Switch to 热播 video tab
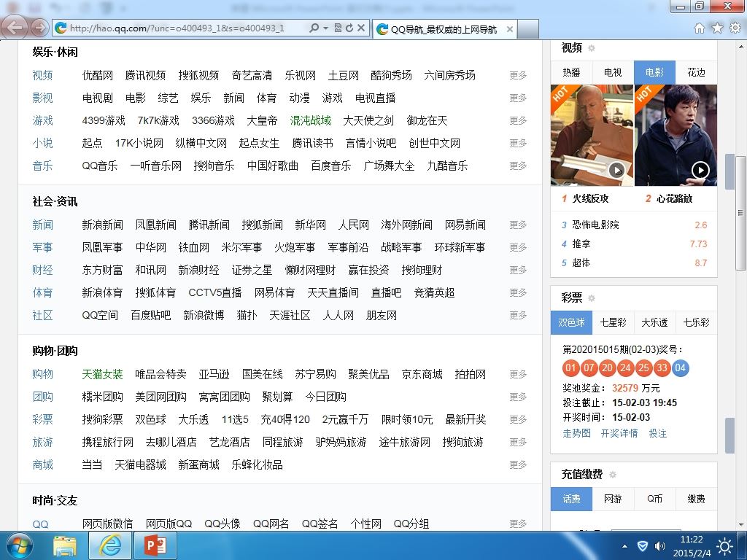The height and width of the screenshot is (560, 747). (x=571, y=72)
